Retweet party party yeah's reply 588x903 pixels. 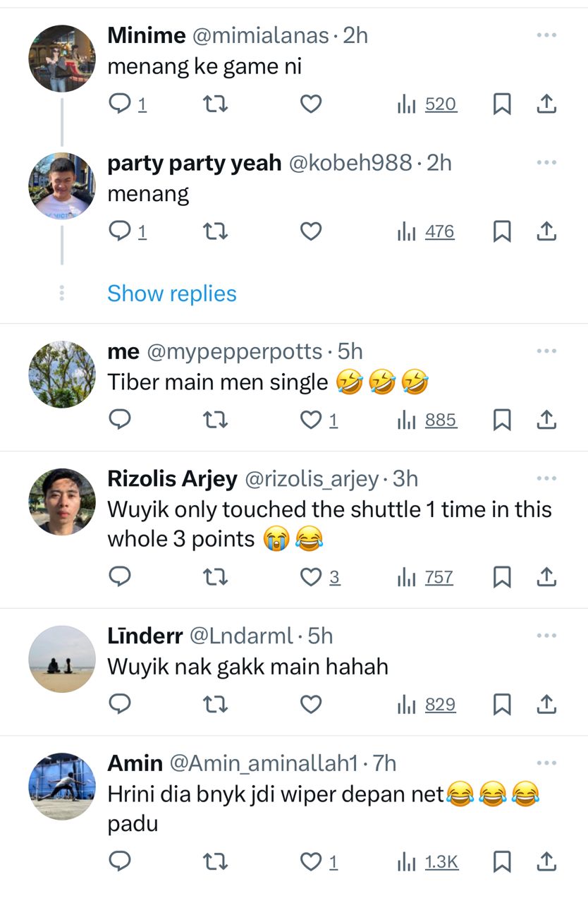(214, 231)
